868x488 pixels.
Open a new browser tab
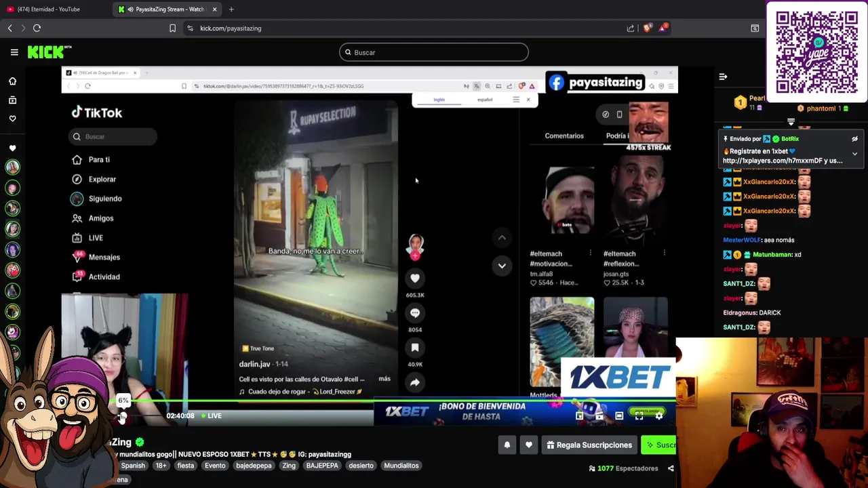(x=231, y=9)
